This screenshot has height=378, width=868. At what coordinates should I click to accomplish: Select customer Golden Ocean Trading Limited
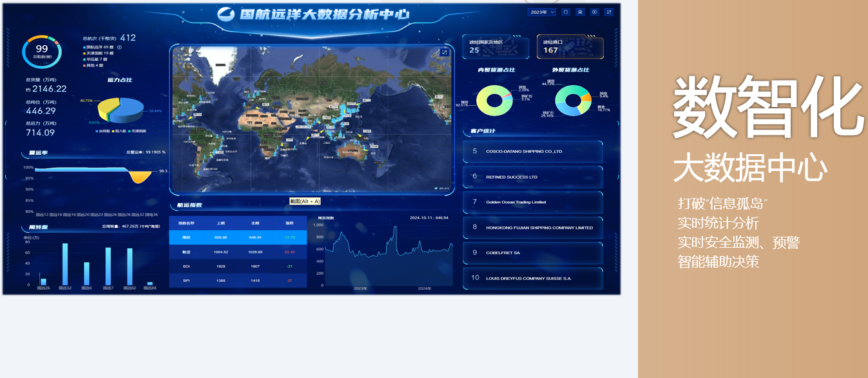click(532, 202)
